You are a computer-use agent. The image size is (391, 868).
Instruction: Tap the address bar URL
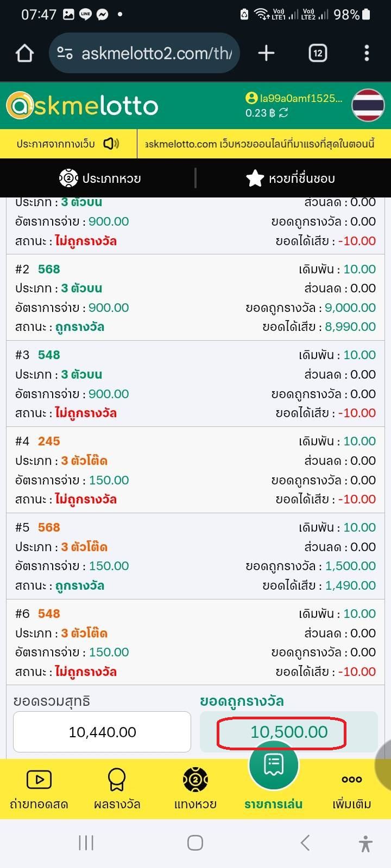(156, 53)
